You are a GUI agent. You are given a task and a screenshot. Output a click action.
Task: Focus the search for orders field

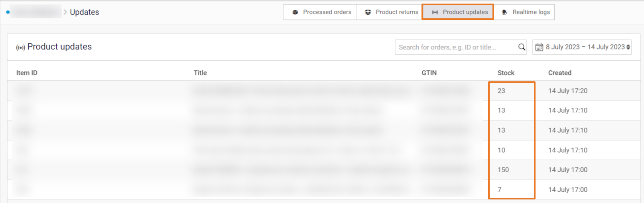point(455,47)
